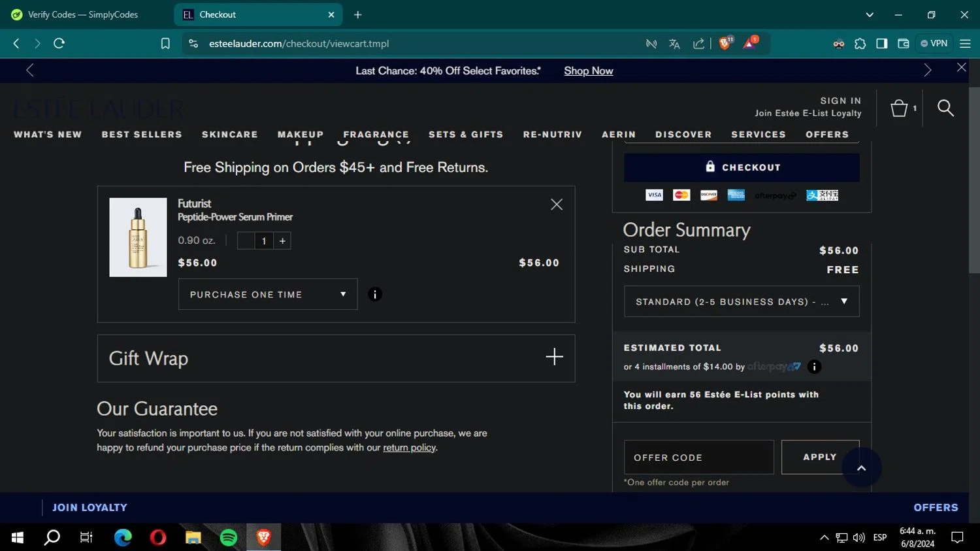
Task: Switch to Verify Codes — SimplyCodes tab
Action: (x=83, y=14)
